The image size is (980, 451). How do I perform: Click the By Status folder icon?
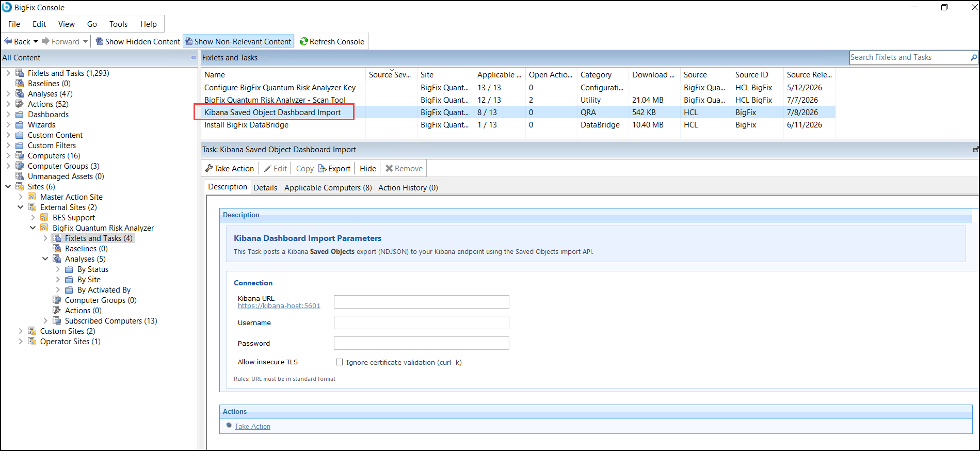click(x=69, y=269)
